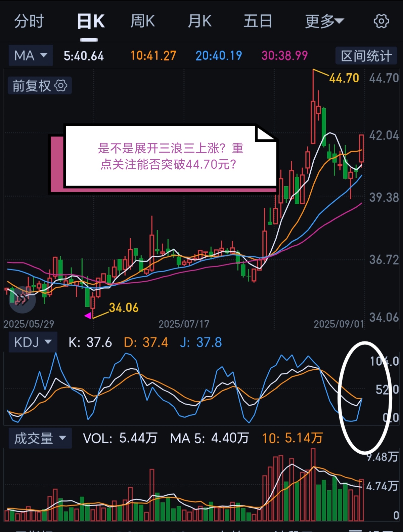Select the 34.06 low price label
The image size is (403, 532).
(124, 308)
